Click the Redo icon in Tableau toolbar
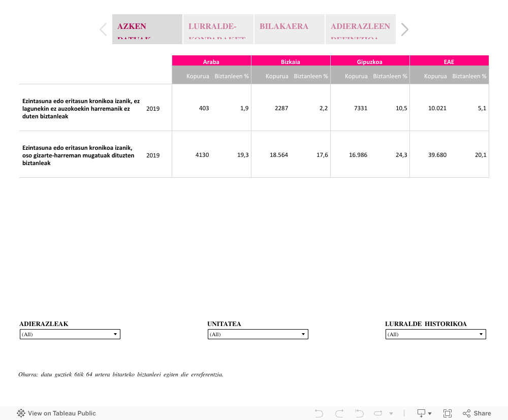This screenshot has width=508, height=420. tap(339, 413)
